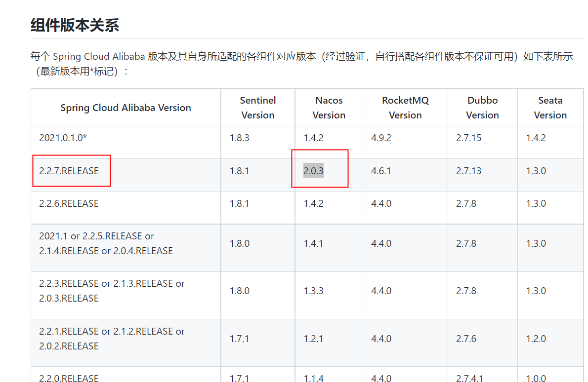Click the Nacos Version column header
The height and width of the screenshot is (382, 588).
329,108
